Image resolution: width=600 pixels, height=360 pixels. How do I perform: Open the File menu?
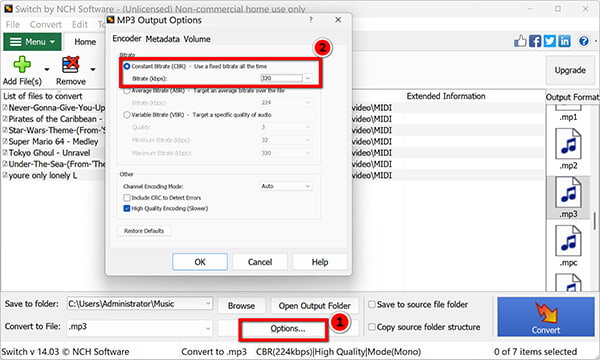click(13, 24)
